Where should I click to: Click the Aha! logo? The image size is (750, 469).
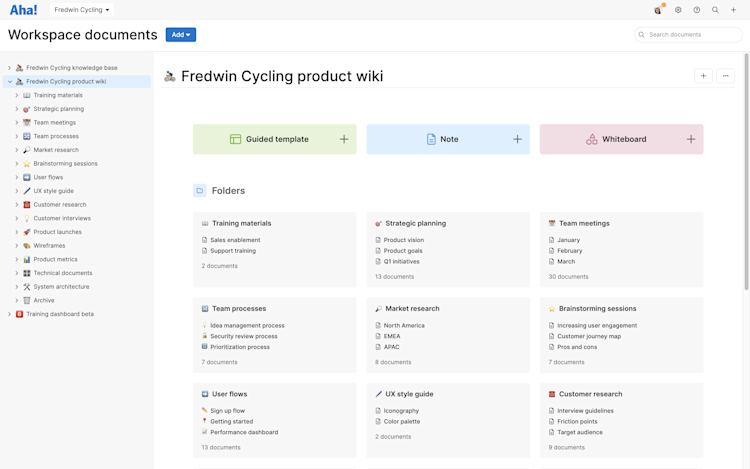(23, 10)
